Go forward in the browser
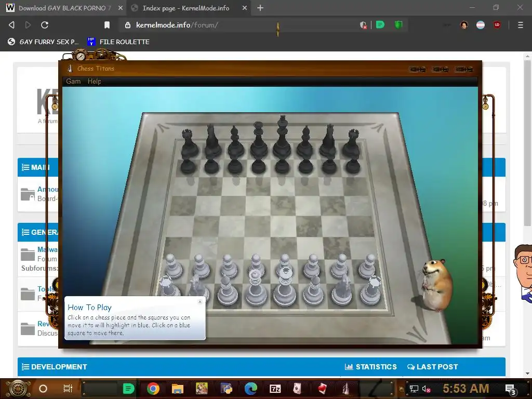Image resolution: width=532 pixels, height=399 pixels. click(x=28, y=25)
